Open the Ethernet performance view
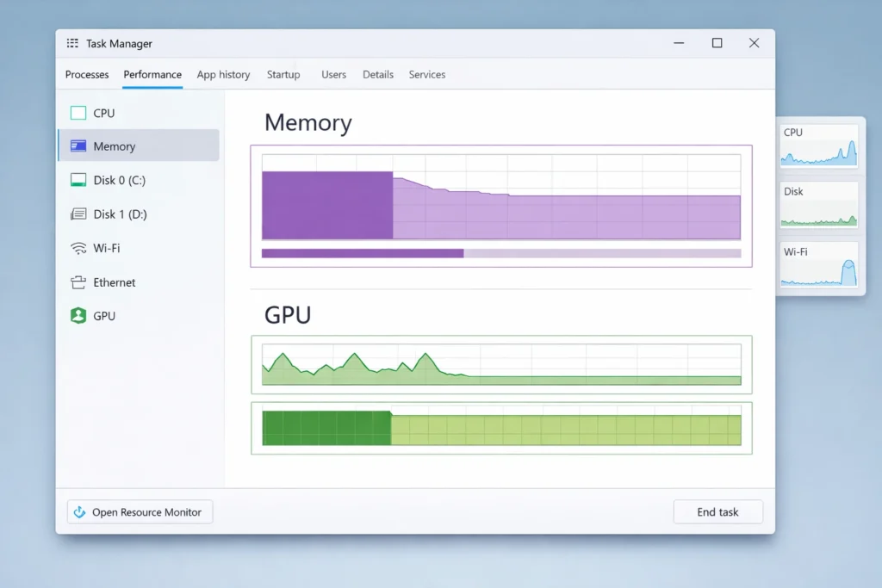This screenshot has width=882, height=588. point(78,282)
